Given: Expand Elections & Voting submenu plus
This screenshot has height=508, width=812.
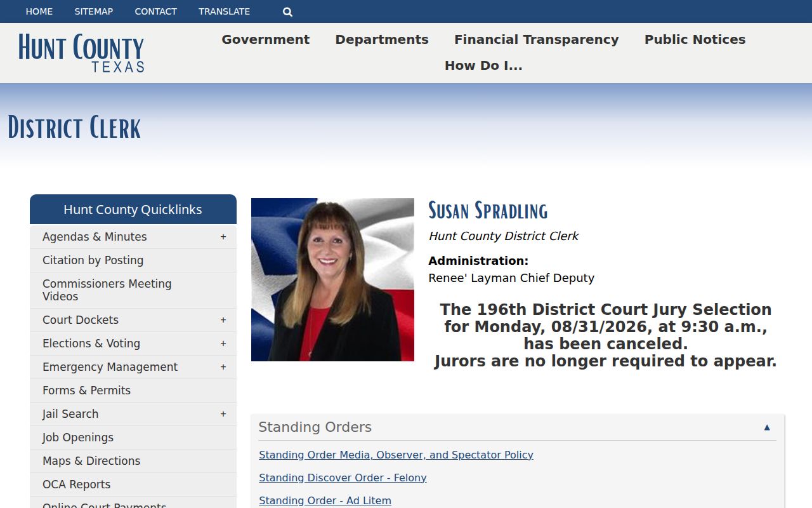Looking at the screenshot, I should pos(223,344).
